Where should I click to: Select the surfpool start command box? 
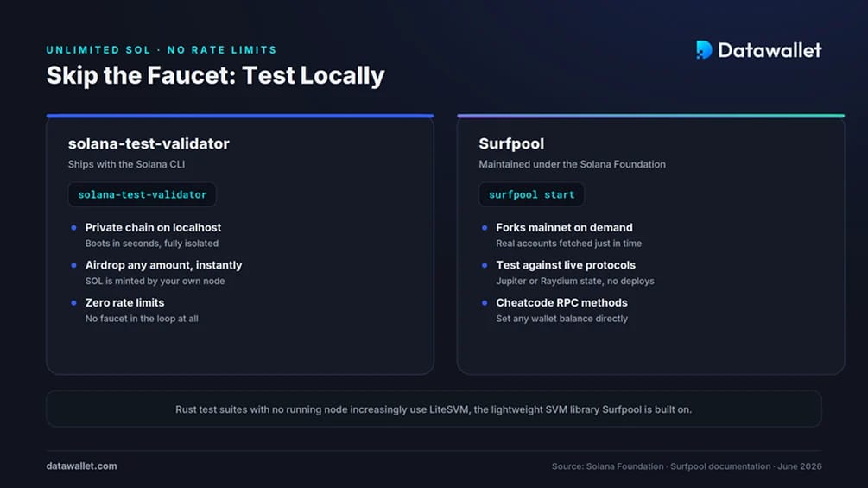[x=531, y=194]
